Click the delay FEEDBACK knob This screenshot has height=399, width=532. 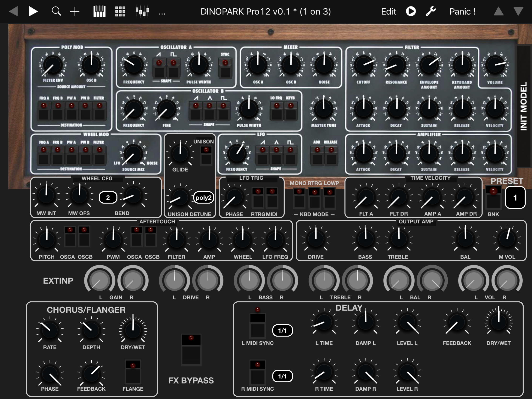click(457, 322)
